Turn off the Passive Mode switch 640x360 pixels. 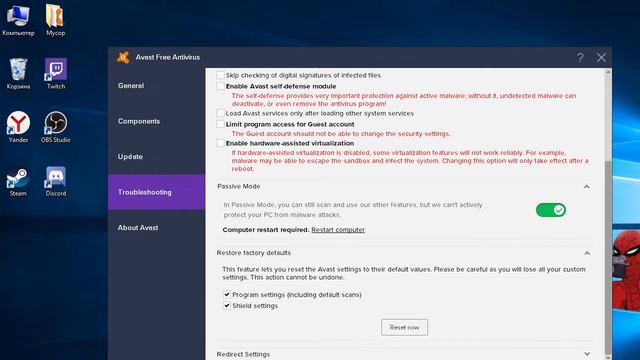[x=551, y=210]
